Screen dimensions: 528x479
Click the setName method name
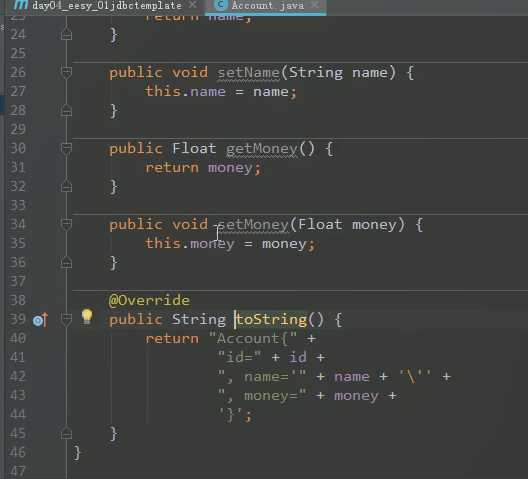click(249, 73)
